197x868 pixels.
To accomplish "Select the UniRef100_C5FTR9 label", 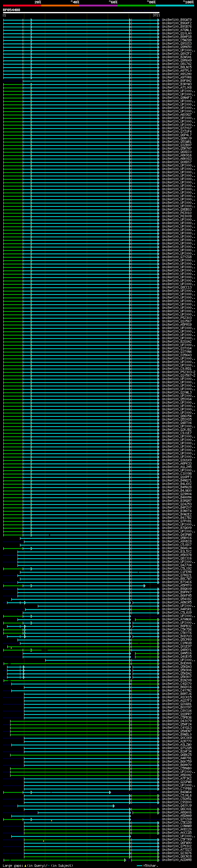I will [177, 839].
